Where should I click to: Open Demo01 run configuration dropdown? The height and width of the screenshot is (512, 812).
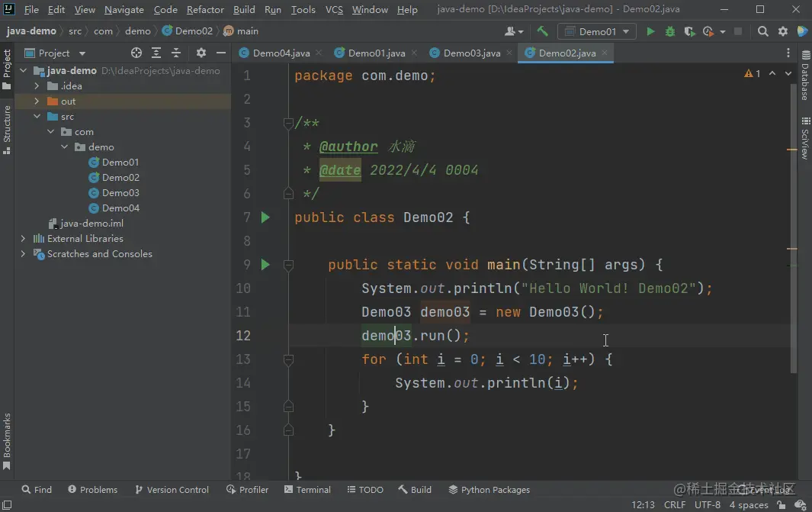596,31
